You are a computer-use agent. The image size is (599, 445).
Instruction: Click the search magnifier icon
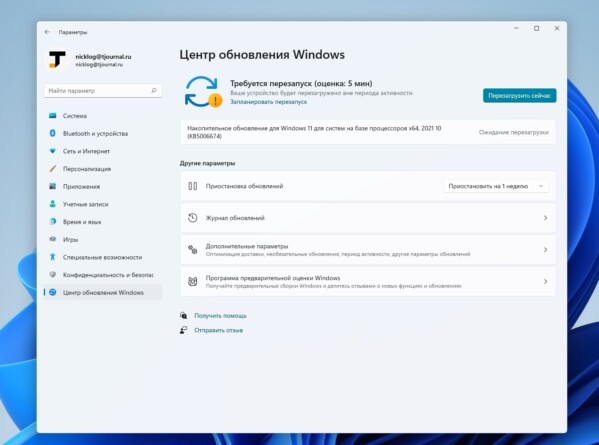click(154, 91)
